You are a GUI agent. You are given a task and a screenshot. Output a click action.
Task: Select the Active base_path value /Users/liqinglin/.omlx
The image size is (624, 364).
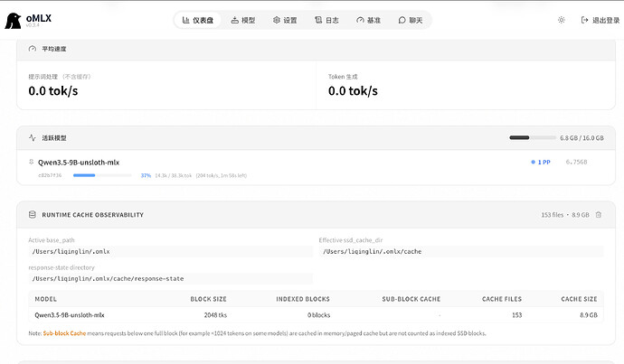(x=170, y=251)
